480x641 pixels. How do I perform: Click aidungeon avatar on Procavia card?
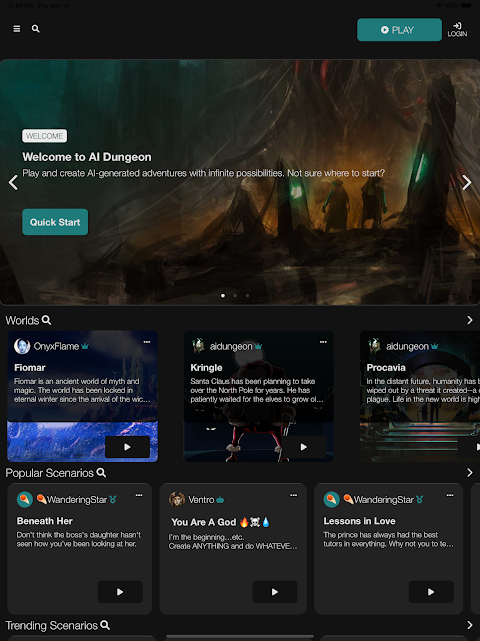click(x=374, y=346)
